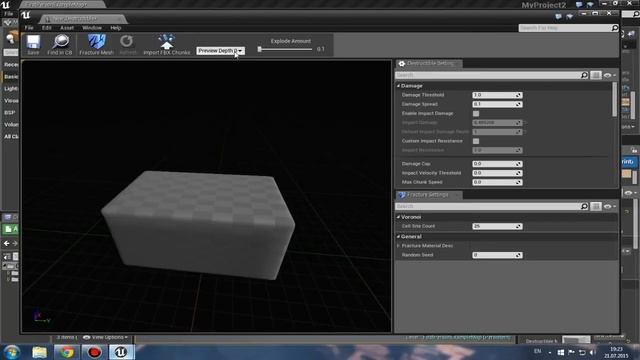
Task: Click the Fracture Mesh tool icon
Action: (x=96, y=44)
